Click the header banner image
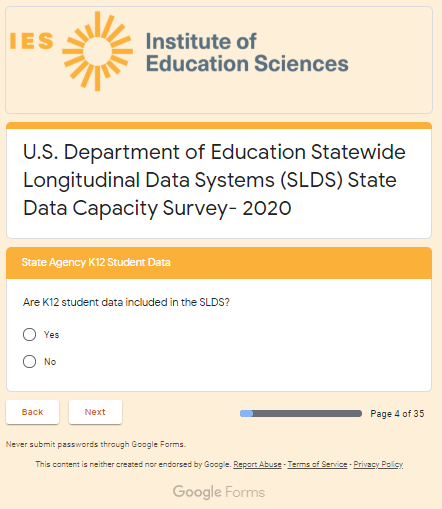 tap(219, 60)
